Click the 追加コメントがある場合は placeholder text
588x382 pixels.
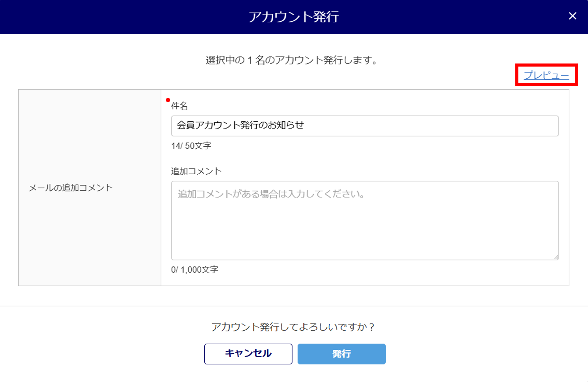coord(271,194)
